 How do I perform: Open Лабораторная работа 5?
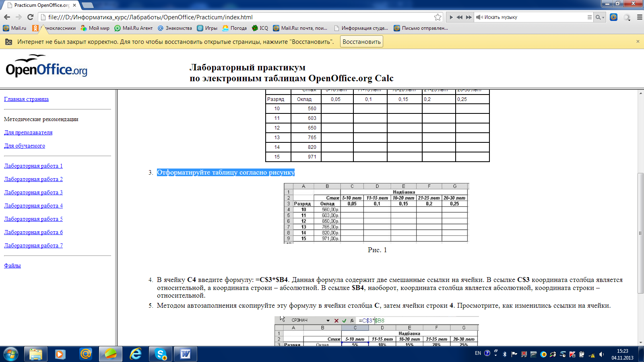[33, 219]
